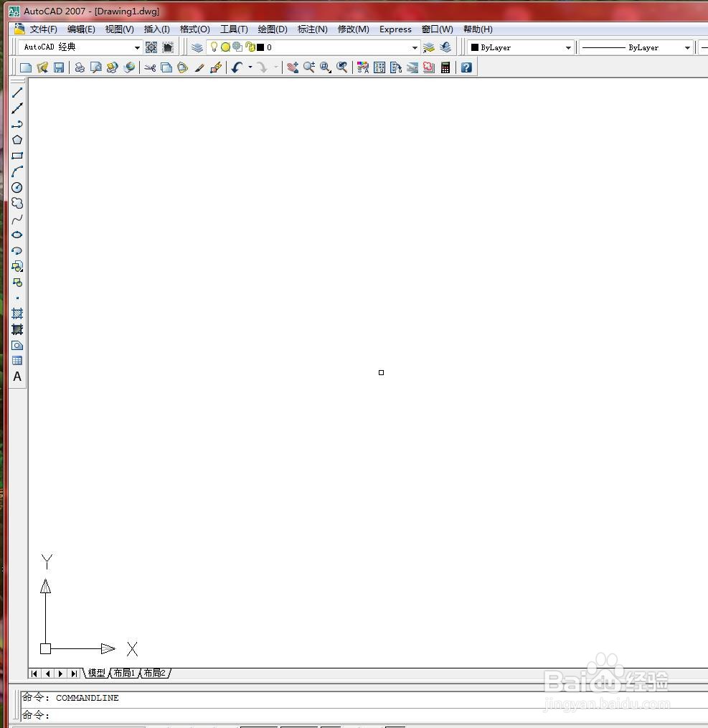Viewport: 708px width, 728px height.
Task: Click the Insert Block tool
Action: click(x=17, y=267)
